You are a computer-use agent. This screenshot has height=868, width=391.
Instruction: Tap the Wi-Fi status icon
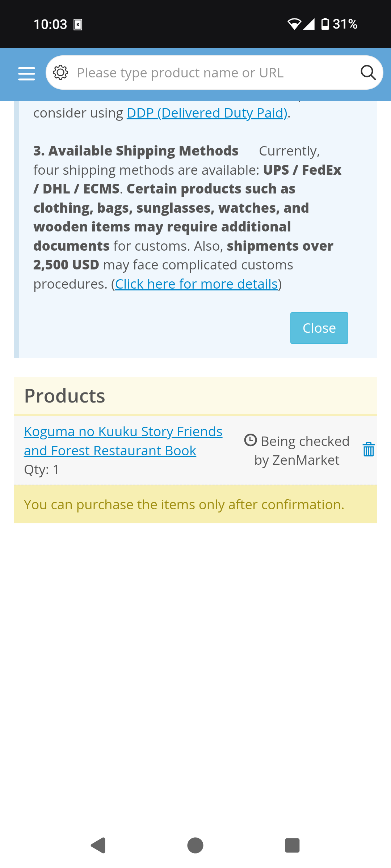click(x=294, y=24)
